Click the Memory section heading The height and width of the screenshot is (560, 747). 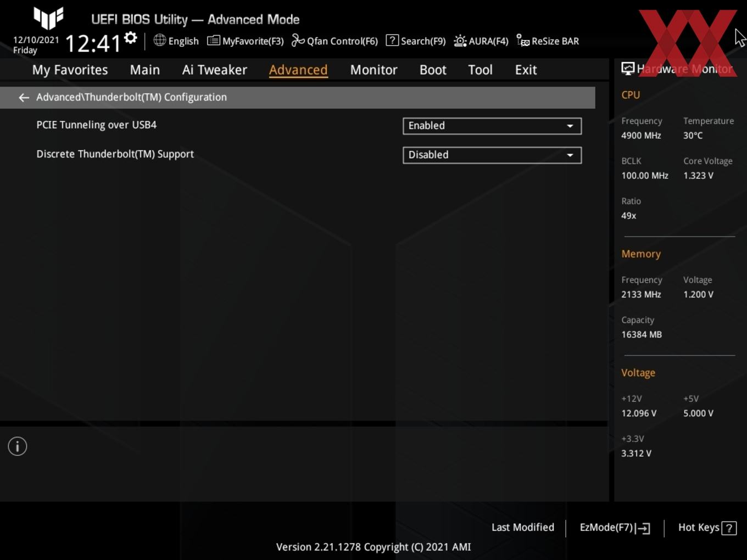641,254
